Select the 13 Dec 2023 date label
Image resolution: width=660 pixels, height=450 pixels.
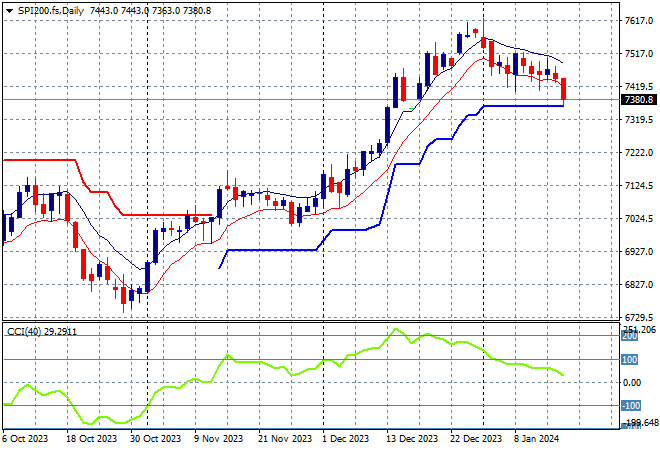(411, 439)
